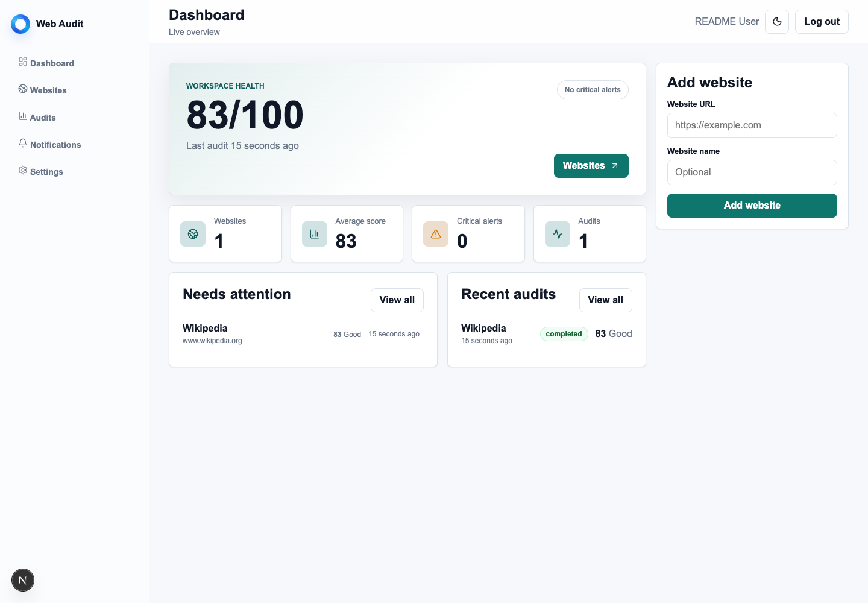This screenshot has width=868, height=603.
Task: Click the Add website submit button
Action: click(752, 206)
